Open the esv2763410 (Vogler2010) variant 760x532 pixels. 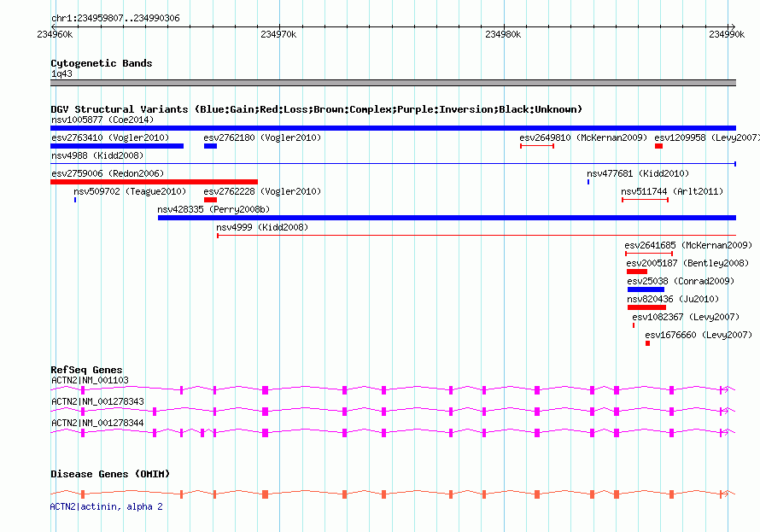point(110,137)
